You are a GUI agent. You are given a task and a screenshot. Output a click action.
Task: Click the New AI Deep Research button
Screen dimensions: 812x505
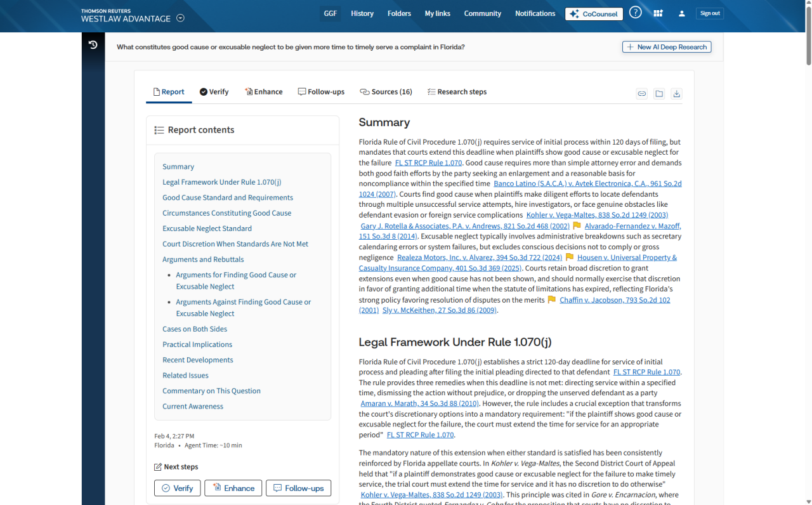[667, 47]
